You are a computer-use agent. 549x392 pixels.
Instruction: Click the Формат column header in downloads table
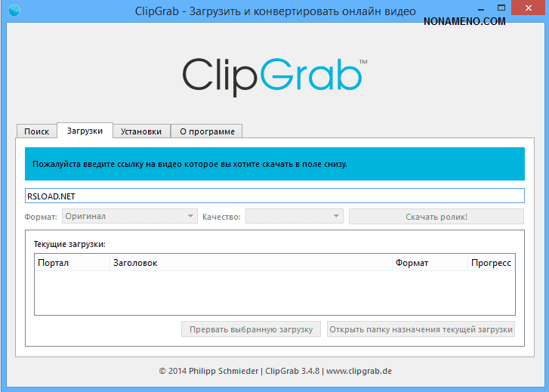428,263
